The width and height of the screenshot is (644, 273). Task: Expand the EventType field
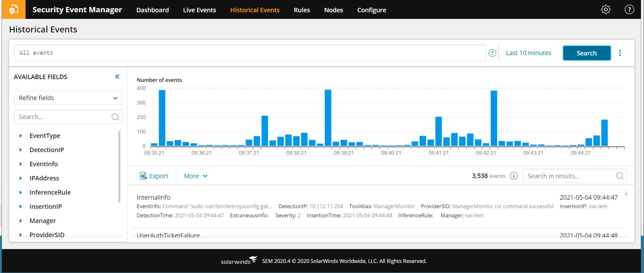(21, 136)
